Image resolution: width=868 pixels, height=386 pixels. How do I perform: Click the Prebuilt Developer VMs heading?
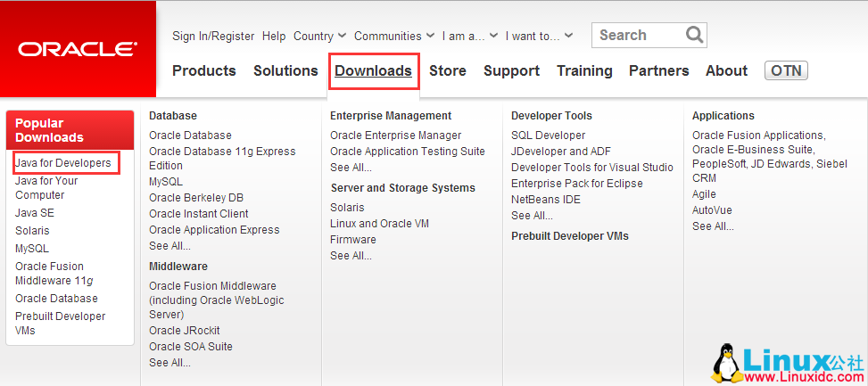(x=570, y=236)
